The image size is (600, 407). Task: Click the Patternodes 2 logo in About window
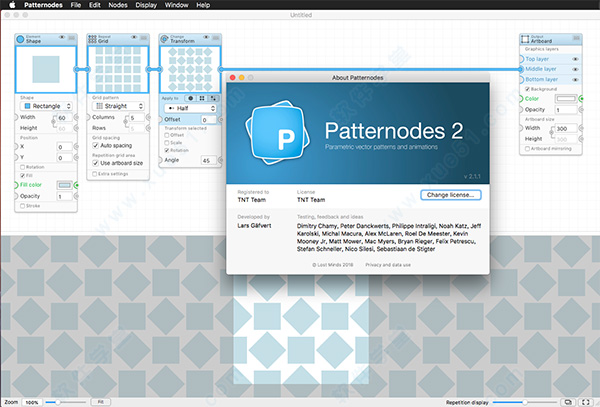coord(278,133)
